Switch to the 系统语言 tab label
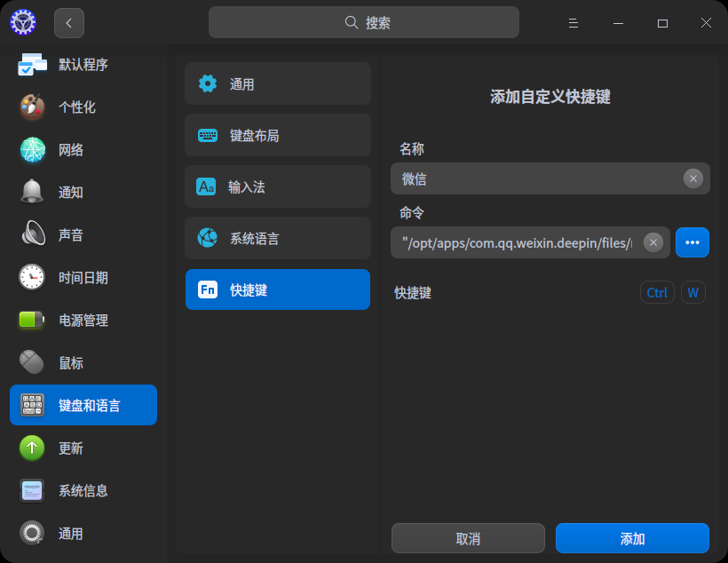The image size is (728, 563). pyautogui.click(x=255, y=239)
